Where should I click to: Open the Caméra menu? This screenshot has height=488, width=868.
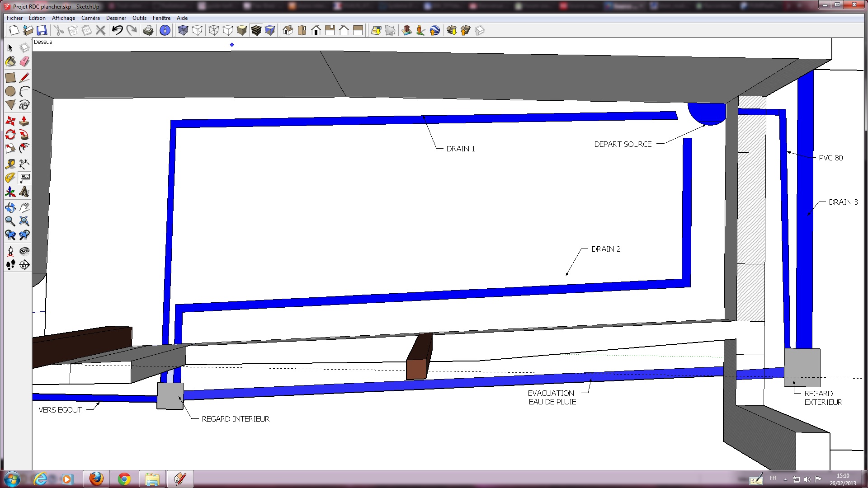[x=90, y=18]
